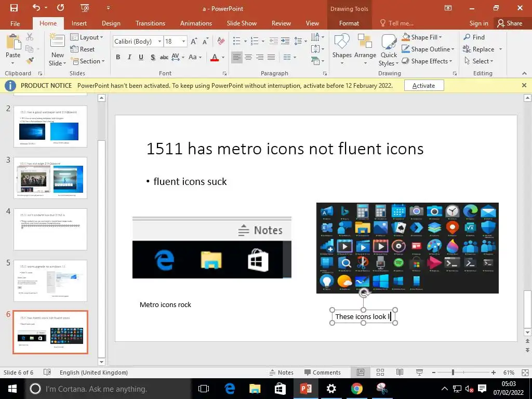Expand the Layout dropdown

(87, 37)
